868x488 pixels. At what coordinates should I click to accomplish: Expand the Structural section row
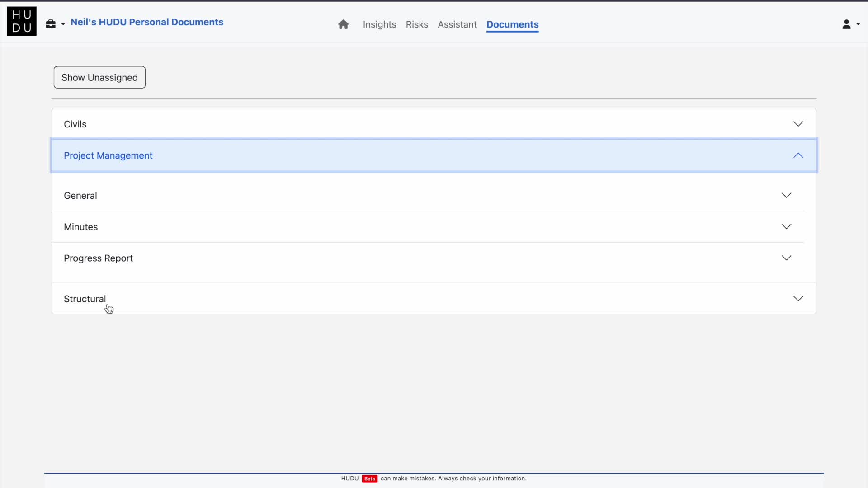click(x=85, y=299)
